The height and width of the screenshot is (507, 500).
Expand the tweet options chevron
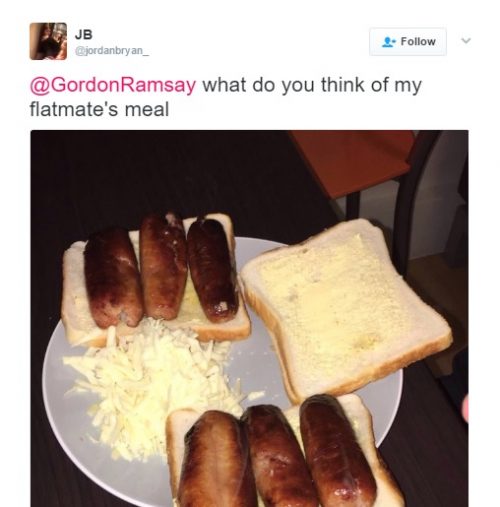(x=466, y=41)
